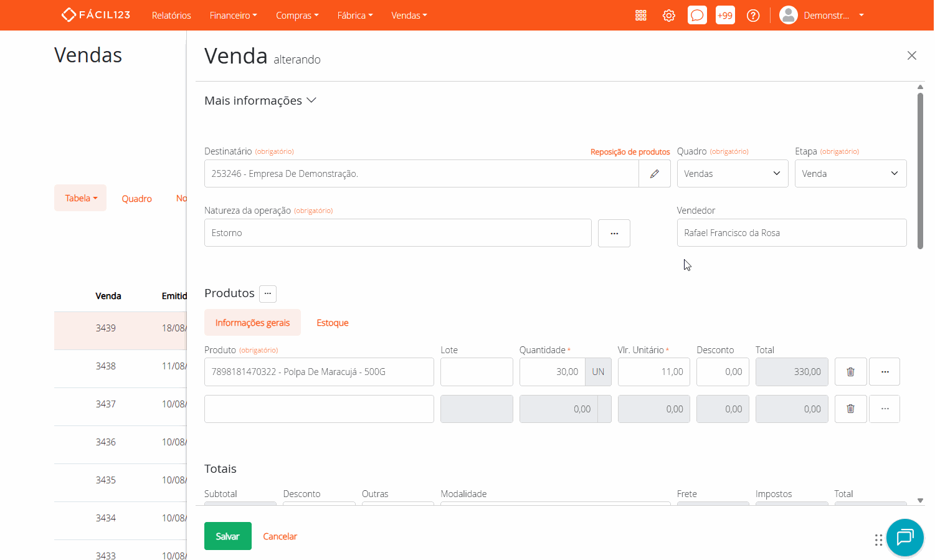
Task: Switch to the Estoque tab
Action: (333, 323)
